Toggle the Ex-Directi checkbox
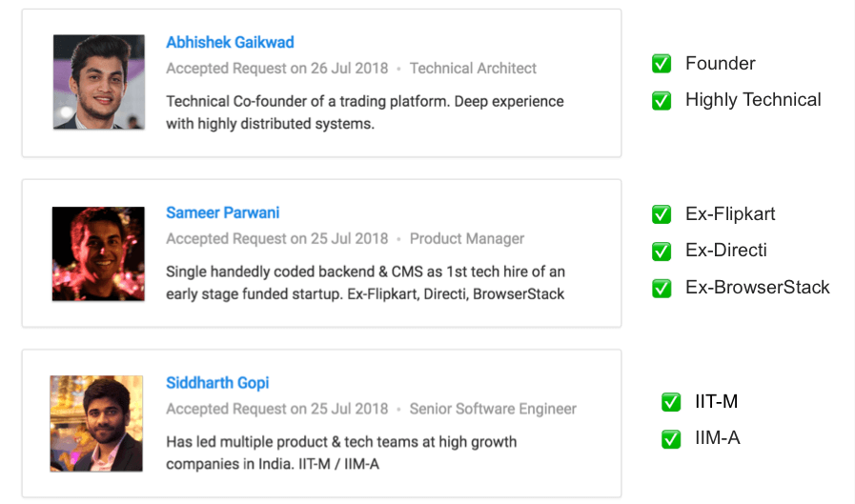The image size is (855, 504). [662, 252]
